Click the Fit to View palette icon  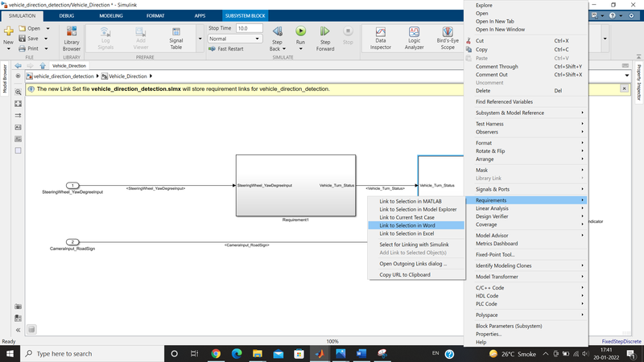pyautogui.click(x=18, y=104)
